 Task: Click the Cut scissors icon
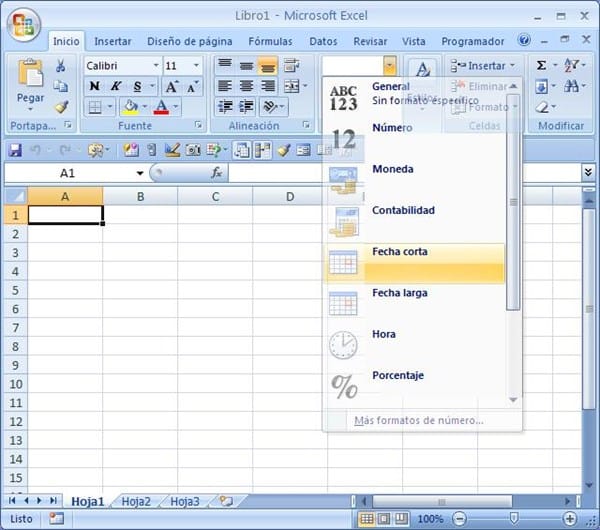tap(60, 66)
